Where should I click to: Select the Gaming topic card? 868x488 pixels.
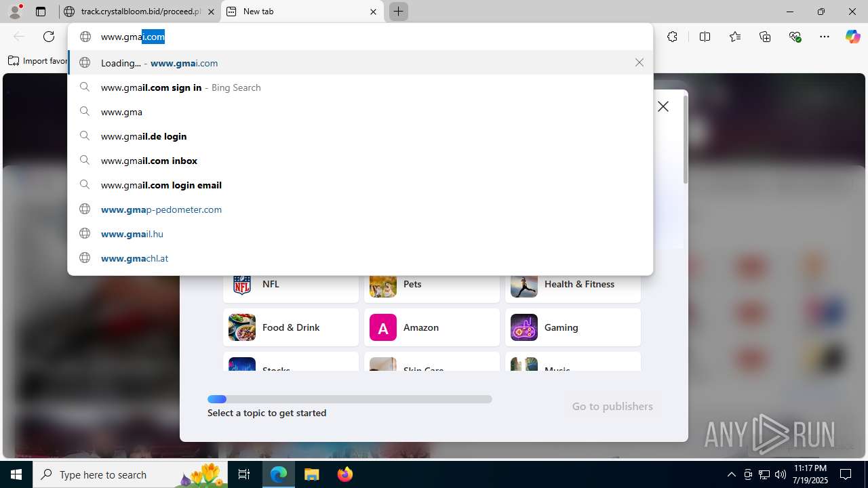point(573,327)
